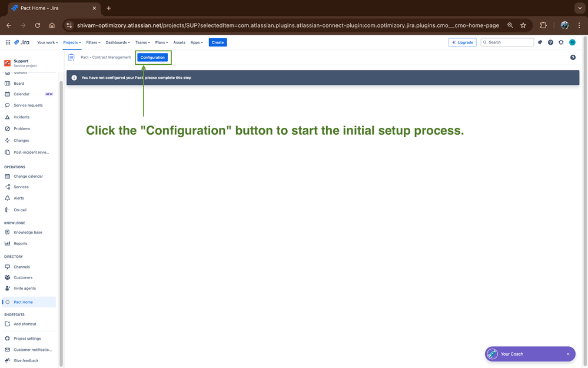Viewport: 588px width, 368px height.
Task: Bookmark the page with the star icon
Action: pyautogui.click(x=523, y=25)
